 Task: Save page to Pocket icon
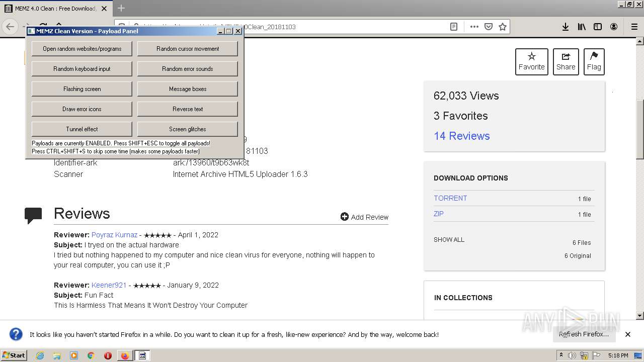coord(489,27)
